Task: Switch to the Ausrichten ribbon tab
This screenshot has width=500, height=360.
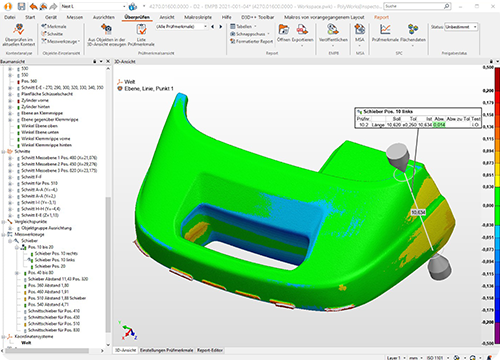Action: (x=104, y=17)
